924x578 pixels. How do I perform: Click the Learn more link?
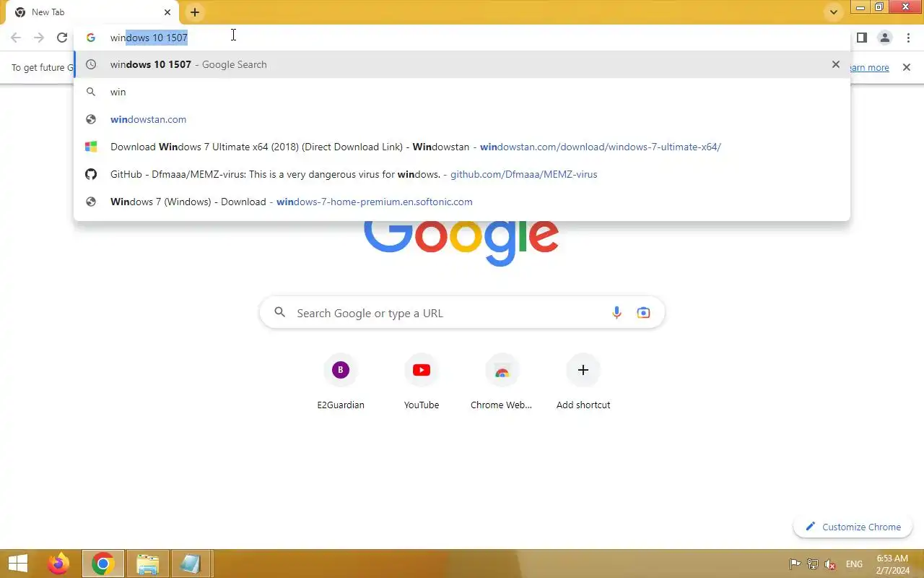point(870,67)
